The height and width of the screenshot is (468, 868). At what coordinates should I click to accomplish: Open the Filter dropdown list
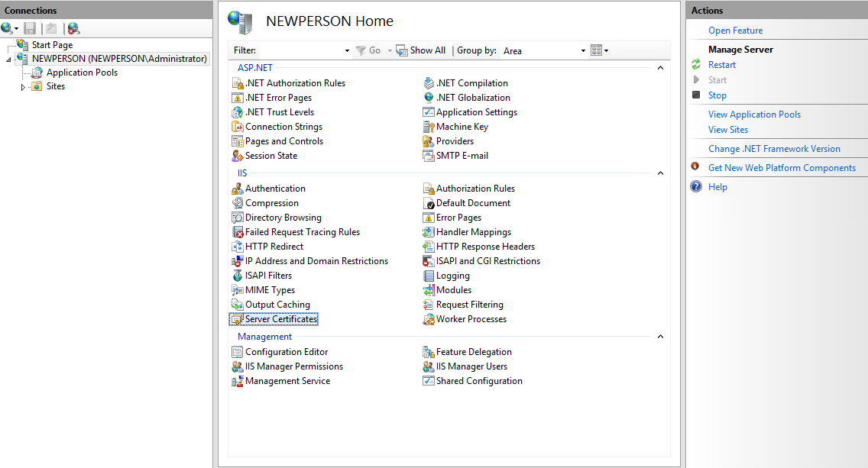click(347, 50)
